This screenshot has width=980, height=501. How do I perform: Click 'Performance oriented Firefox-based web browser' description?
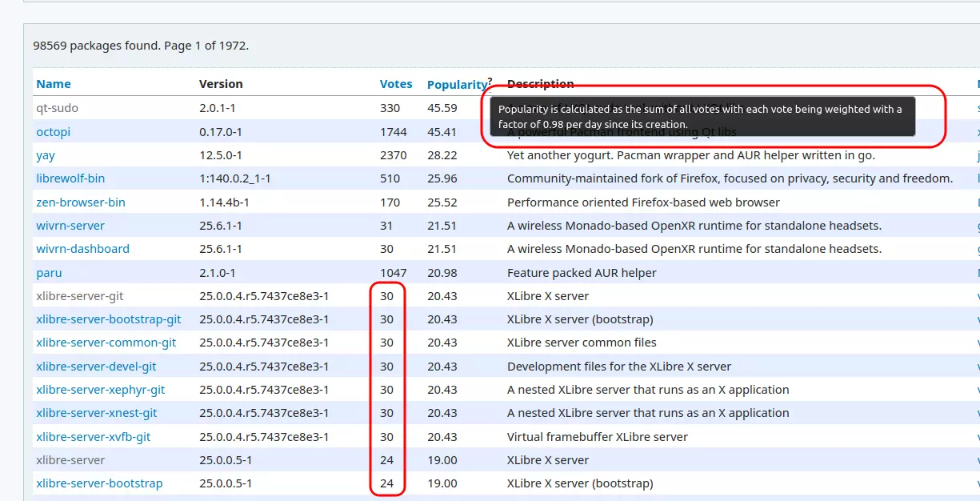pyautogui.click(x=643, y=202)
